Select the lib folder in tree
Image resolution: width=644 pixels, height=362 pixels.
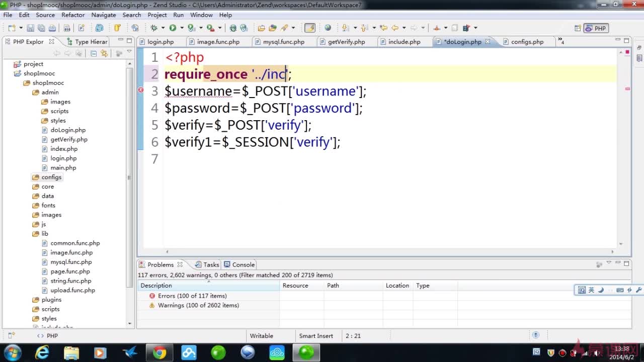(x=45, y=234)
